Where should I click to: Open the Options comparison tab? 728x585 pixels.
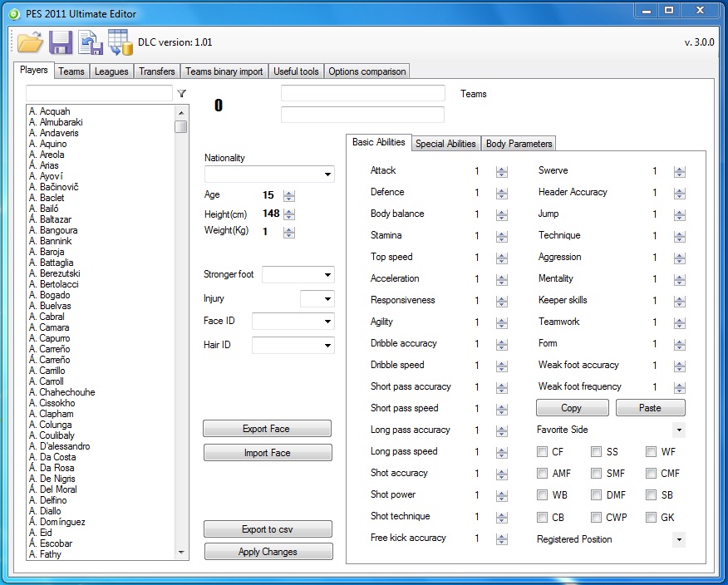click(x=366, y=71)
